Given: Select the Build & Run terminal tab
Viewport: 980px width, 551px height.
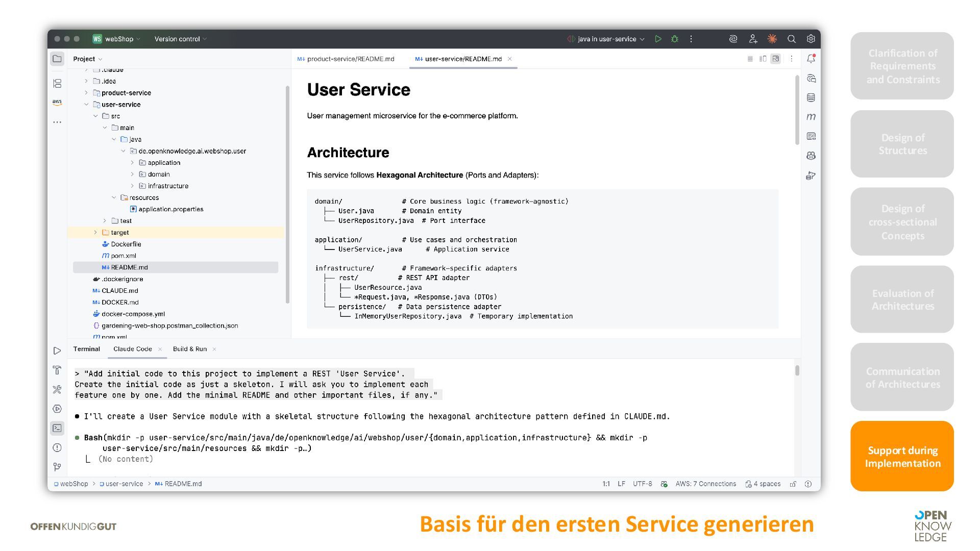Looking at the screenshot, I should (189, 349).
